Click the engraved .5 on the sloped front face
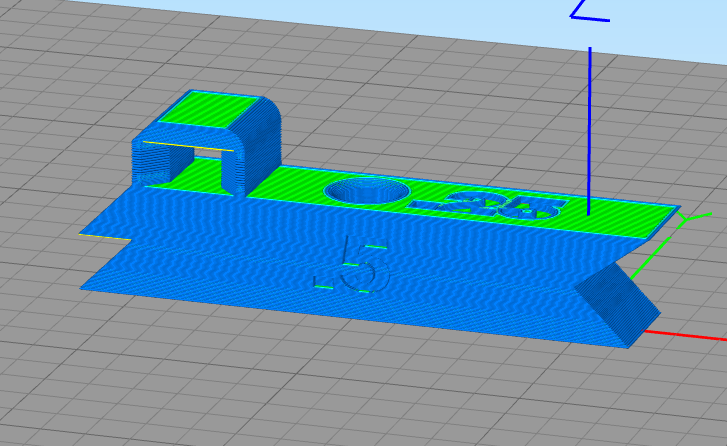Image resolution: width=727 pixels, height=446 pixels. coord(351,264)
